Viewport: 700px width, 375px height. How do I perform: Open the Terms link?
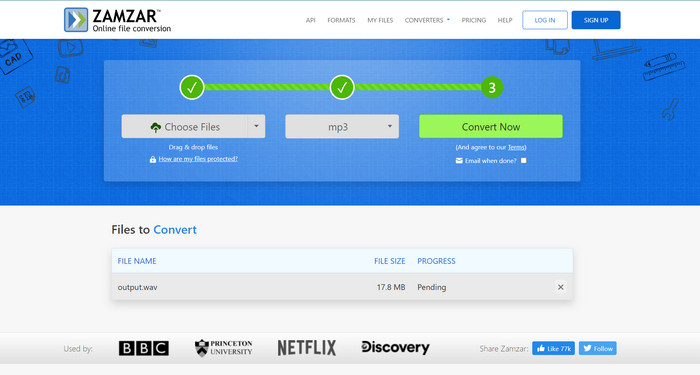[517, 147]
